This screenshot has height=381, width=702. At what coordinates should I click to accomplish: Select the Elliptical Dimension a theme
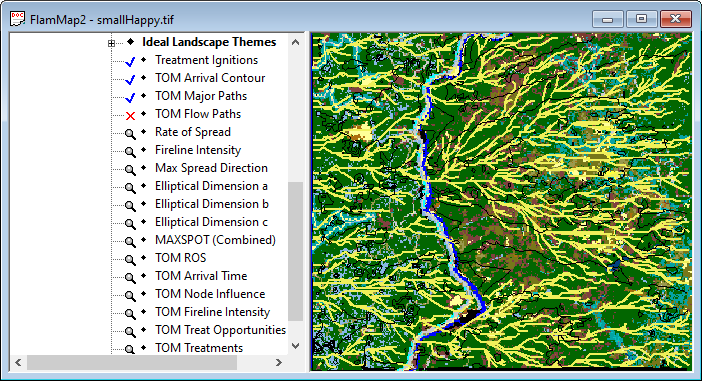click(x=211, y=186)
